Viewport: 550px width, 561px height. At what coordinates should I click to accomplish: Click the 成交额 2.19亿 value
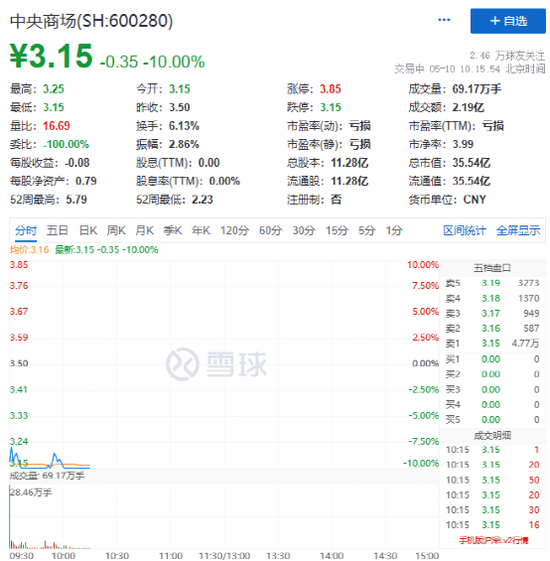(468, 107)
